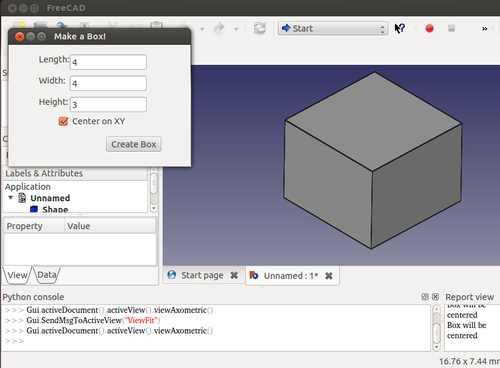500x368 pixels.
Task: Open the redo history dropdown arrow
Action: (236, 29)
